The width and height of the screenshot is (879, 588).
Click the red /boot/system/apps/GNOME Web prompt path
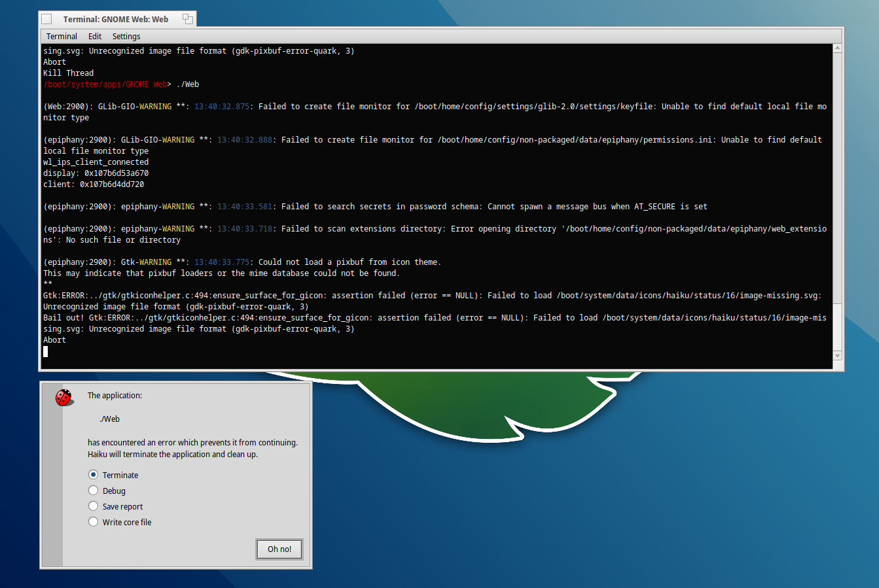click(105, 84)
